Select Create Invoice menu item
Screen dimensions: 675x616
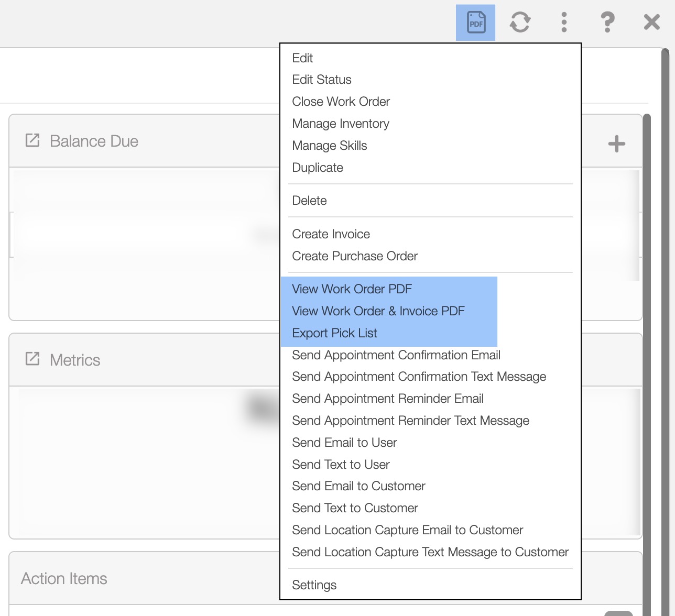(331, 234)
